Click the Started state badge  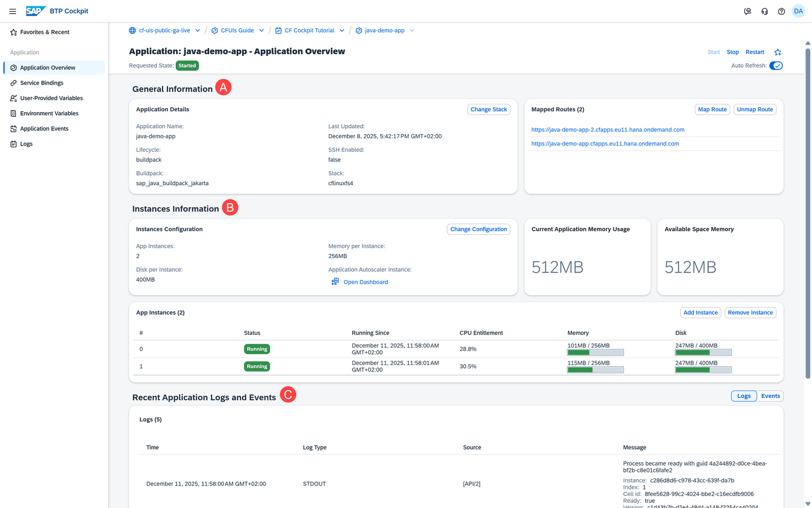click(187, 65)
